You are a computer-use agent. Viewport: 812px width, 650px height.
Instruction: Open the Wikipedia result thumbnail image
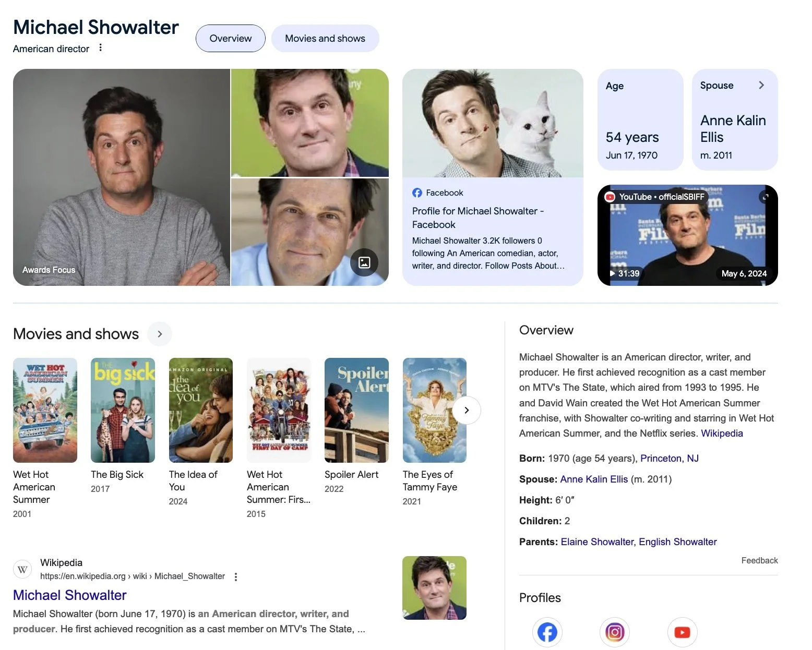click(434, 588)
